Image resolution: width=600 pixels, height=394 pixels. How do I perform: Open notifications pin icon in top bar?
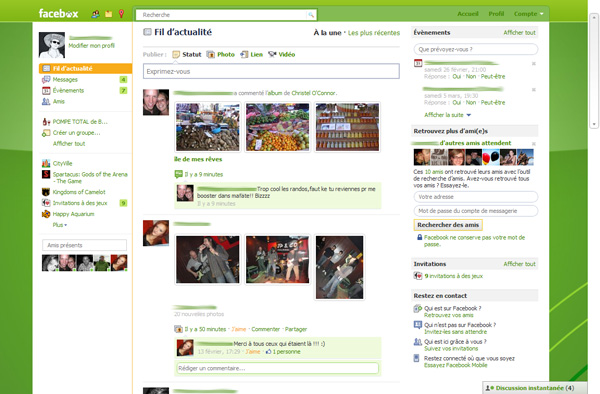(x=121, y=14)
